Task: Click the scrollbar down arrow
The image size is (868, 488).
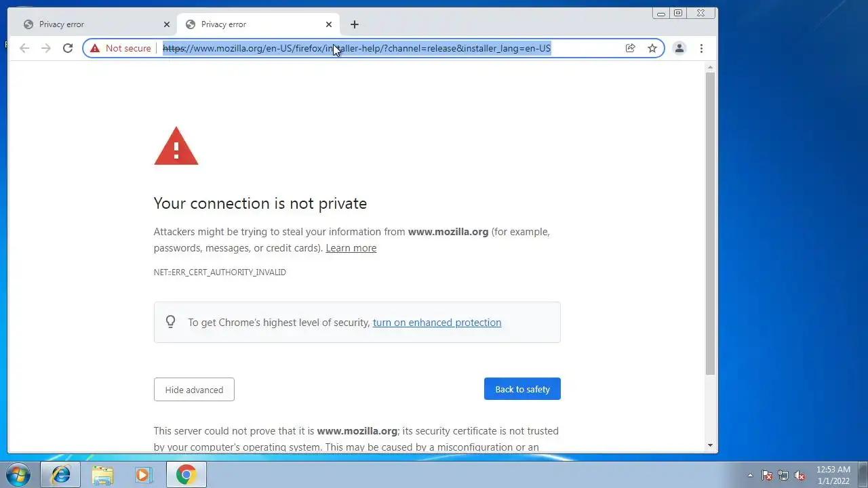Action: coord(710,445)
